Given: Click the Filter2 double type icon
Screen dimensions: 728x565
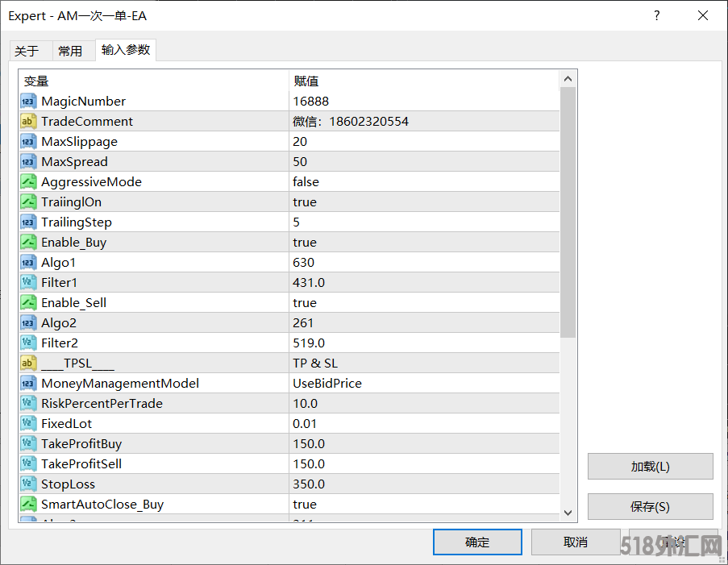Looking at the screenshot, I should click(28, 343).
